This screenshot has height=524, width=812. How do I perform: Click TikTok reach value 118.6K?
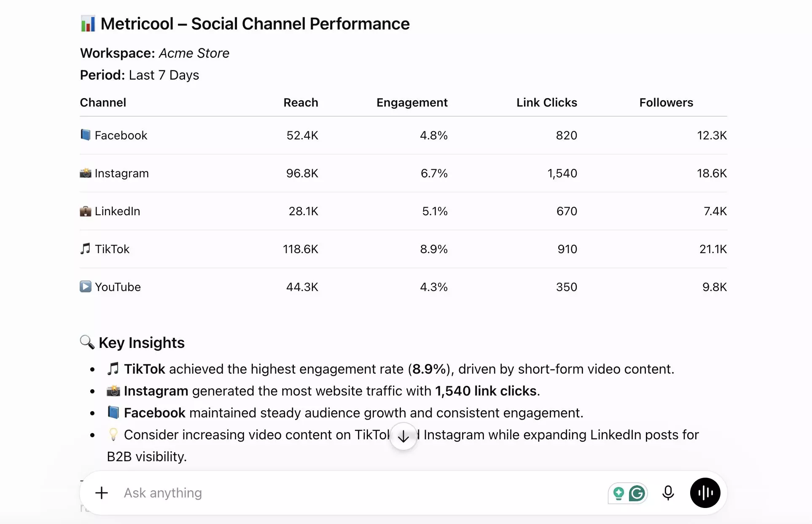tap(301, 249)
